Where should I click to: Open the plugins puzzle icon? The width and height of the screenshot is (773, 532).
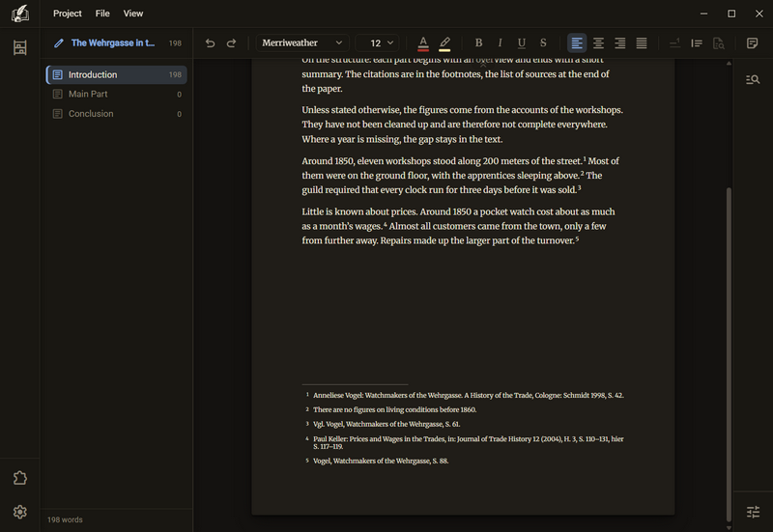coord(19,478)
